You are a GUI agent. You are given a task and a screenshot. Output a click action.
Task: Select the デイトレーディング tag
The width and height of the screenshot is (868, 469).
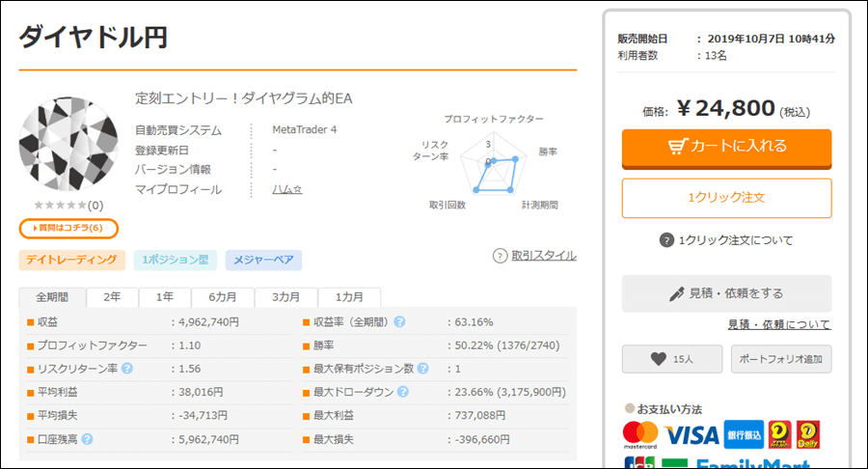72,260
